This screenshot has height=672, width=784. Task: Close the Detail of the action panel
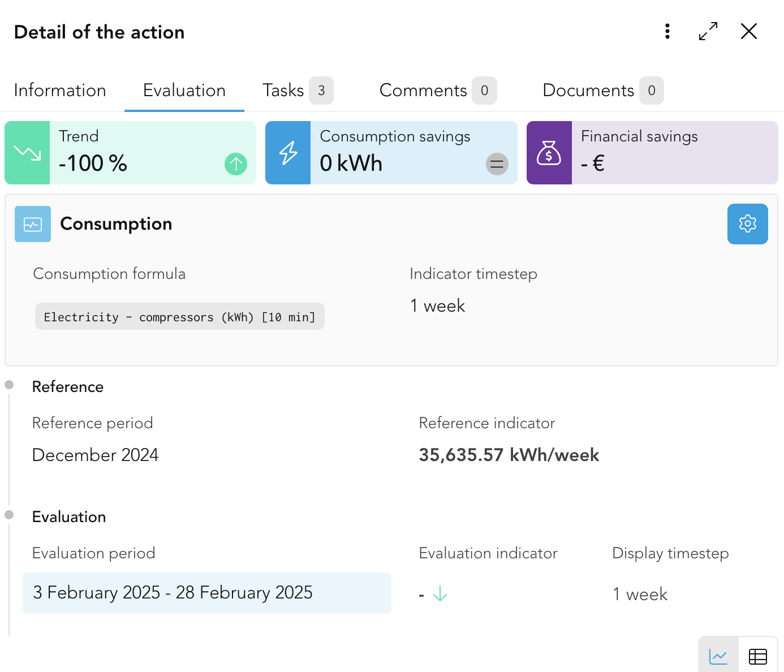(749, 31)
